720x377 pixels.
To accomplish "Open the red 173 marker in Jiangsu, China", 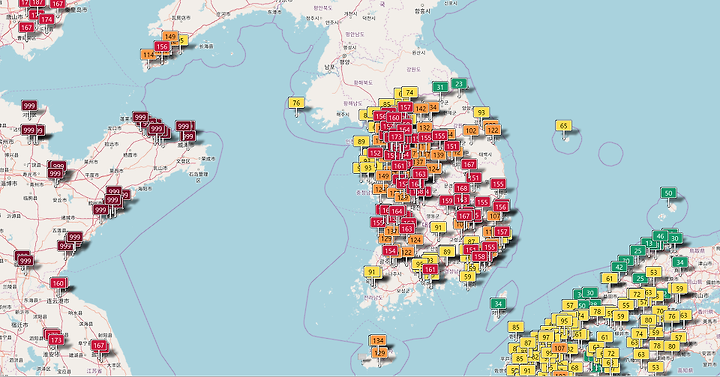I will point(56,340).
